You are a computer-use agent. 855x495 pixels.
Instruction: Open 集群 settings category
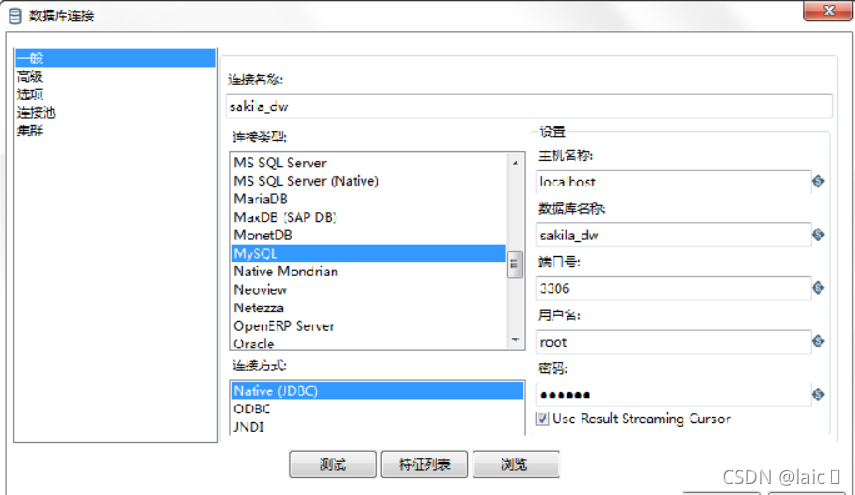tap(29, 131)
